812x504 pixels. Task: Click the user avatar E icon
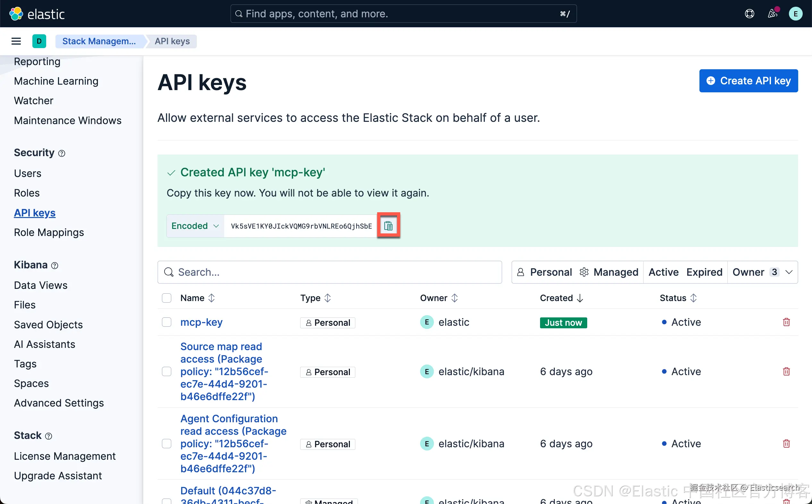click(795, 14)
